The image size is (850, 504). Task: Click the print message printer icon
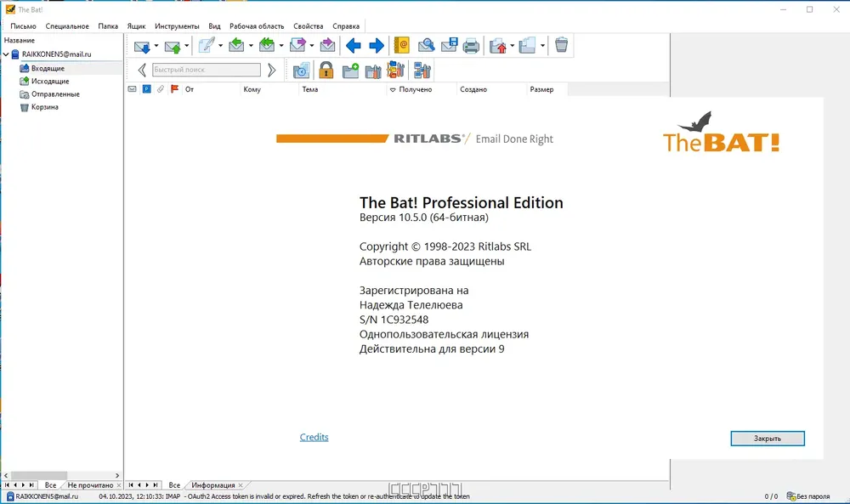pos(471,46)
